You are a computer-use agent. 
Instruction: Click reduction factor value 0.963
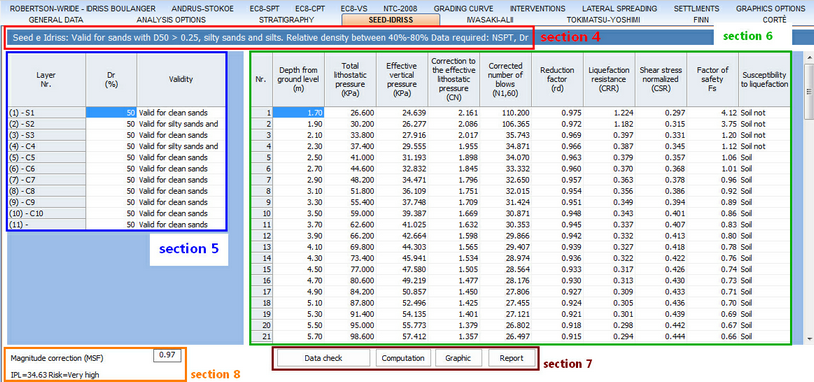tap(558, 157)
